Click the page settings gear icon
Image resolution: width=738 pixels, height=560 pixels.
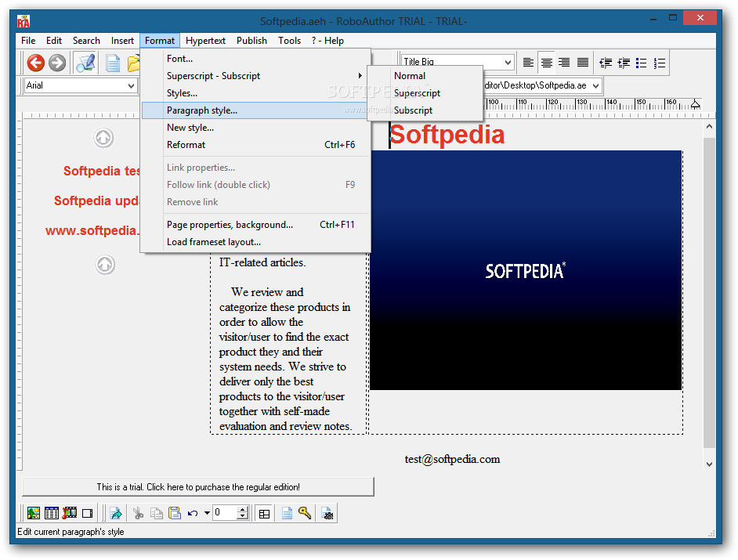coord(327,513)
